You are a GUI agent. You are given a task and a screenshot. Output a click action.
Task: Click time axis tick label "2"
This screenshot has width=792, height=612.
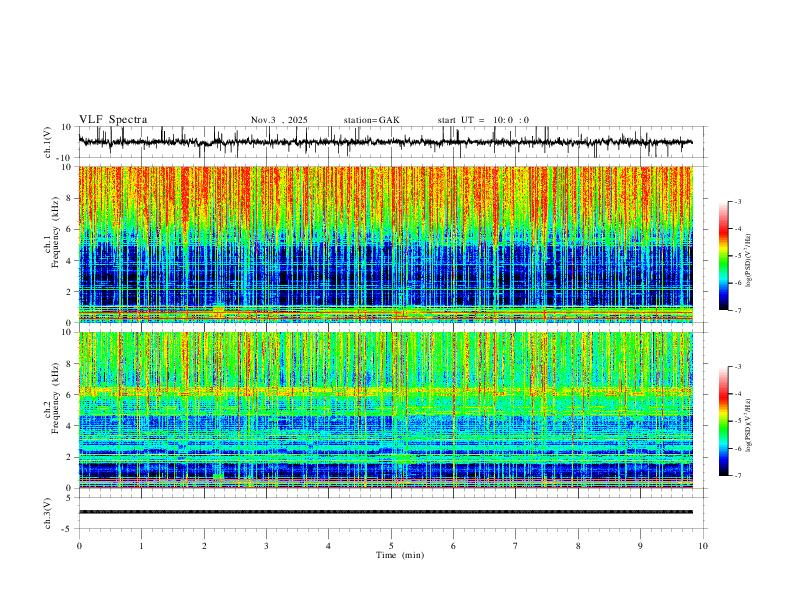204,546
